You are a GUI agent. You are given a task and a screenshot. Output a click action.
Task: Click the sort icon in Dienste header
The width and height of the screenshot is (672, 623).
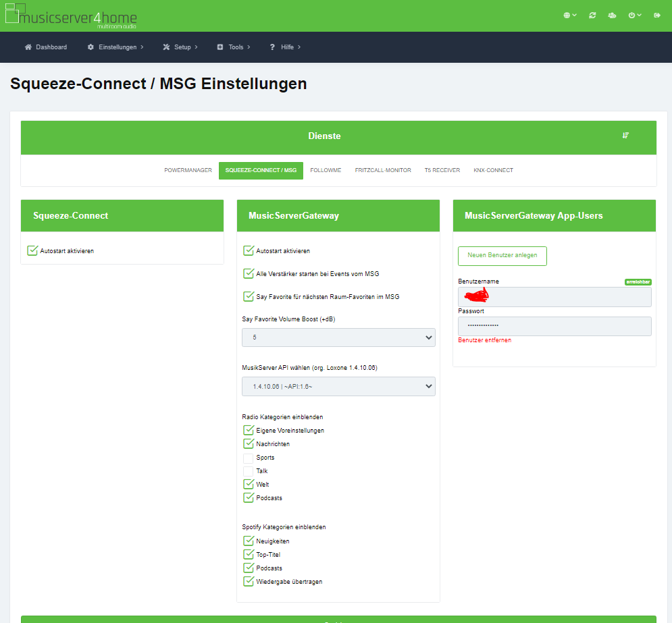[625, 136]
